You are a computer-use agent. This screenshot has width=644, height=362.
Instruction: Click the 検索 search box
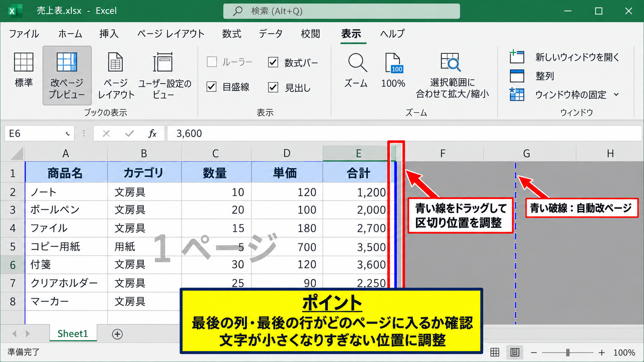point(342,11)
